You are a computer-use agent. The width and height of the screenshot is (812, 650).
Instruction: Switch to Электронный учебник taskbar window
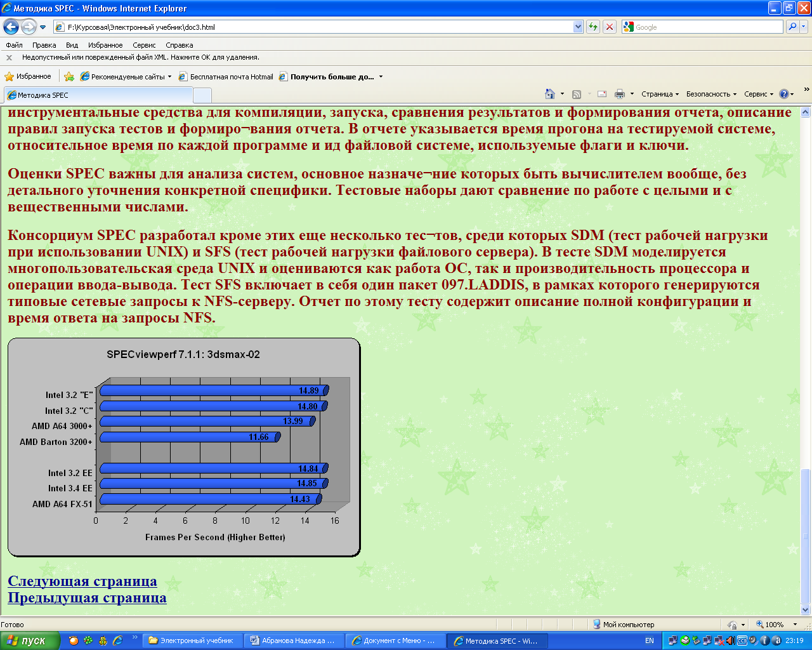[x=192, y=640]
